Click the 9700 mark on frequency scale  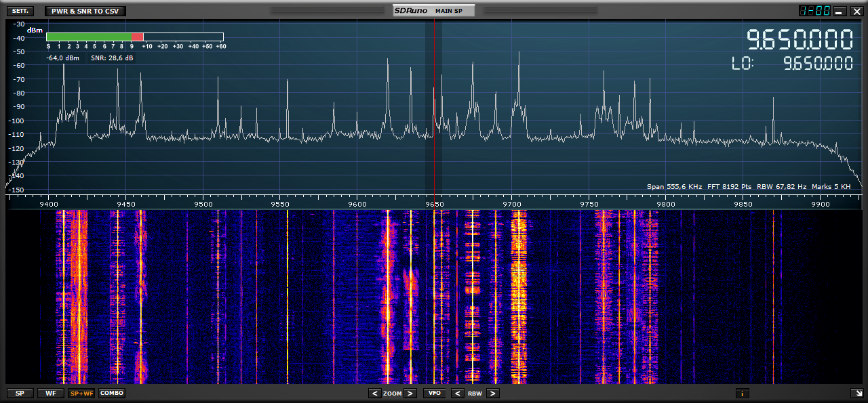(x=511, y=203)
